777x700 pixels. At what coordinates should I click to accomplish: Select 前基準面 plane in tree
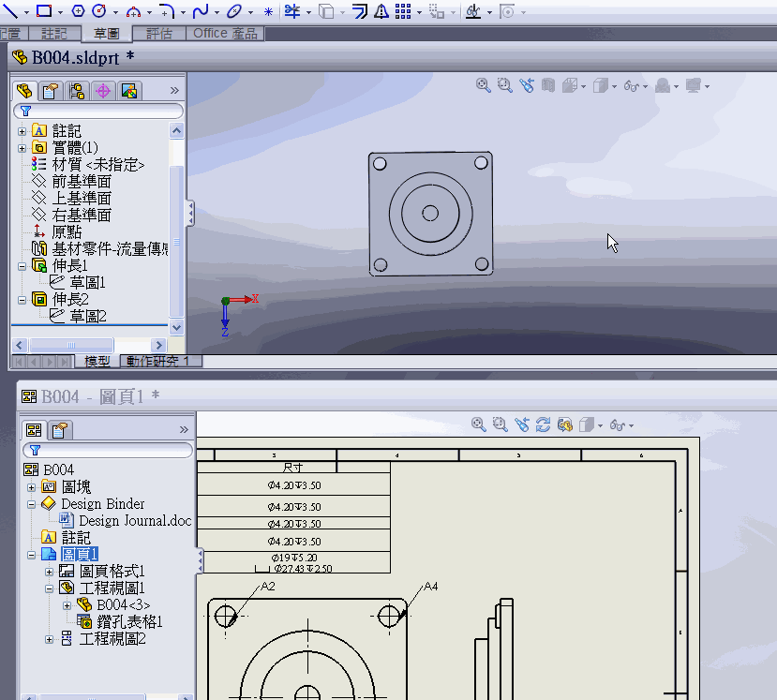tap(82, 181)
